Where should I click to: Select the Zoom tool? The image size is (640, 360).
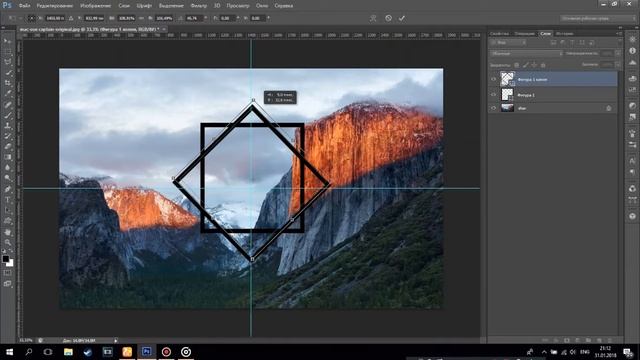click(x=7, y=243)
